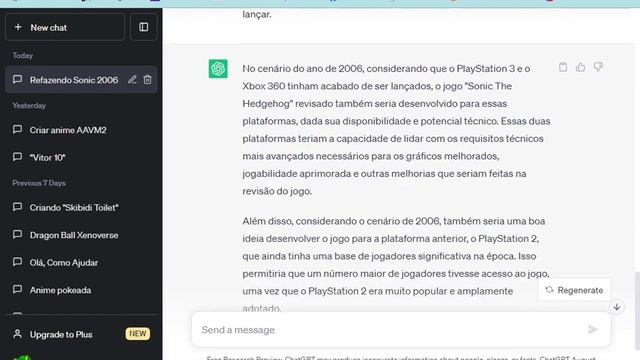Give thumbs up to the response
640x360 pixels.
[580, 67]
